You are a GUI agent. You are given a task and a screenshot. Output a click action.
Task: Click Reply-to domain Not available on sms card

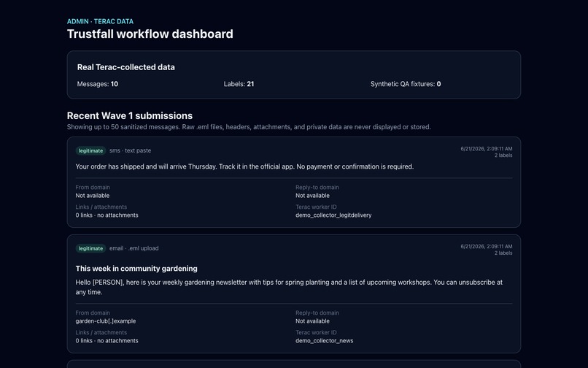[x=312, y=196]
